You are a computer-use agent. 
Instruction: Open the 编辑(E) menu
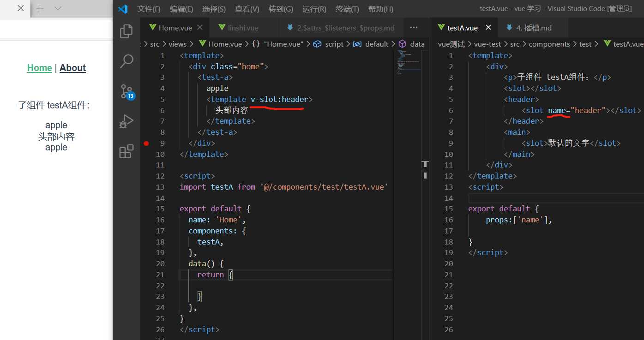coord(181,9)
